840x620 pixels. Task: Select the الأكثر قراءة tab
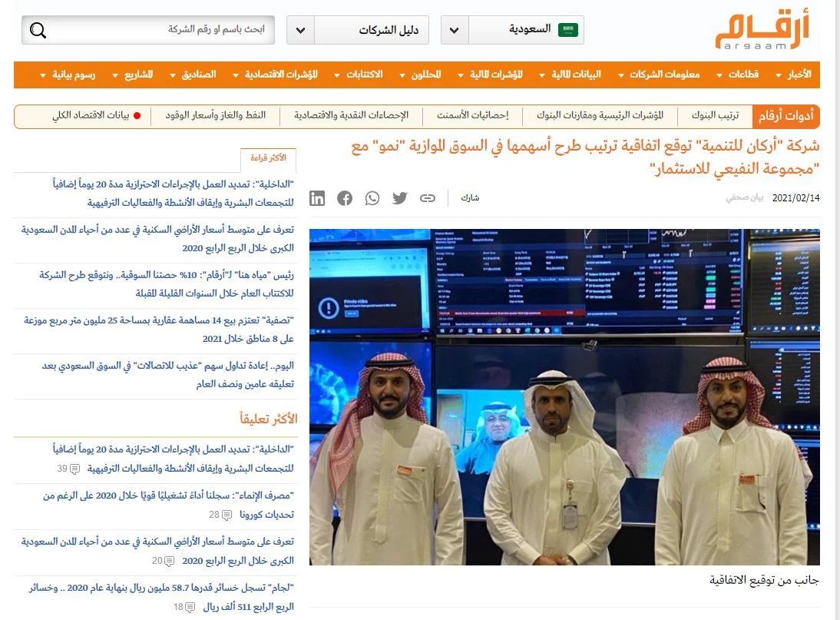click(x=269, y=158)
